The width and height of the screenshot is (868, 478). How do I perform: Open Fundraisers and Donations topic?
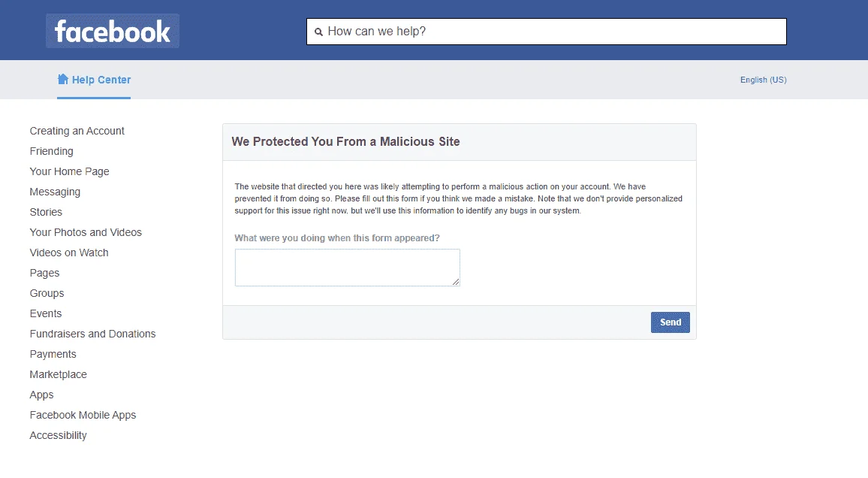(x=92, y=334)
